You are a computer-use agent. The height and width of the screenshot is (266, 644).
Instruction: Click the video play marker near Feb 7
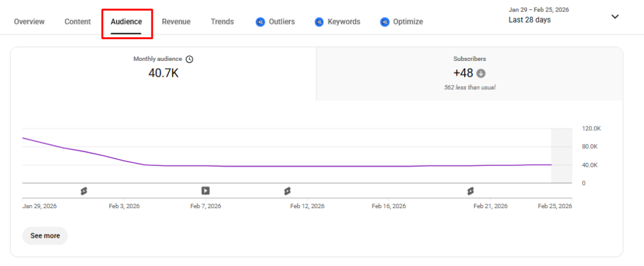[x=206, y=191]
